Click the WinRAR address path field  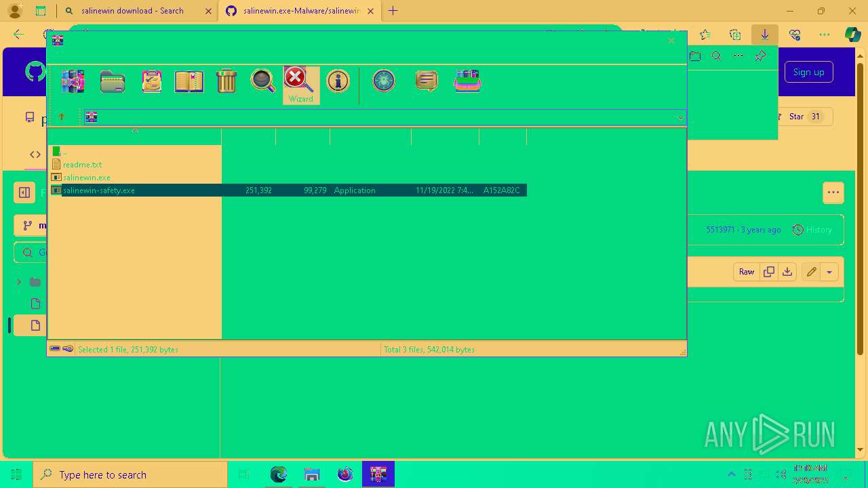[385, 117]
